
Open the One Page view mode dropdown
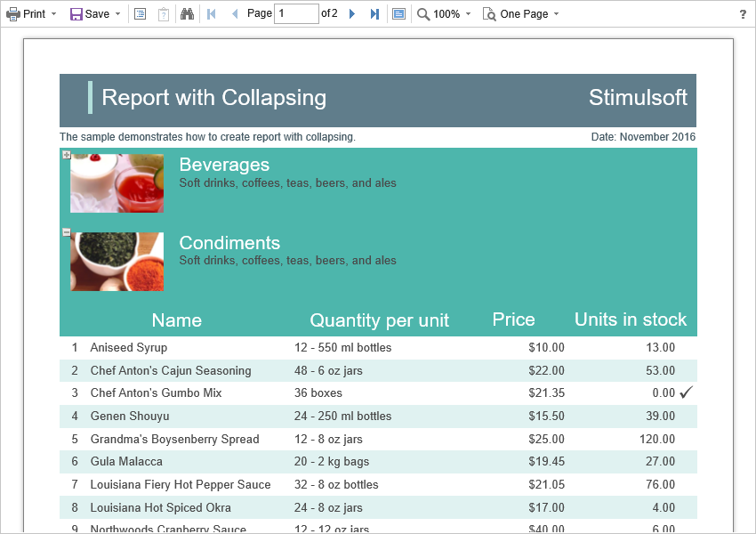[521, 14]
